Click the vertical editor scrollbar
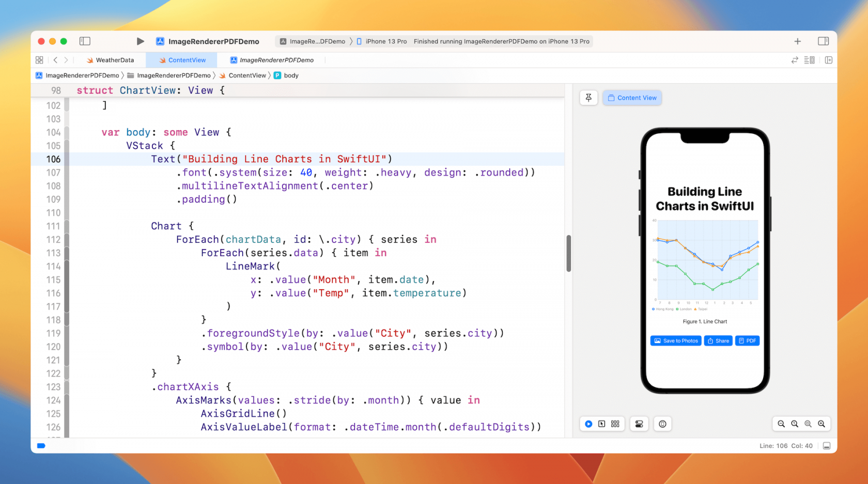Viewport: 868px width, 484px height. click(569, 254)
